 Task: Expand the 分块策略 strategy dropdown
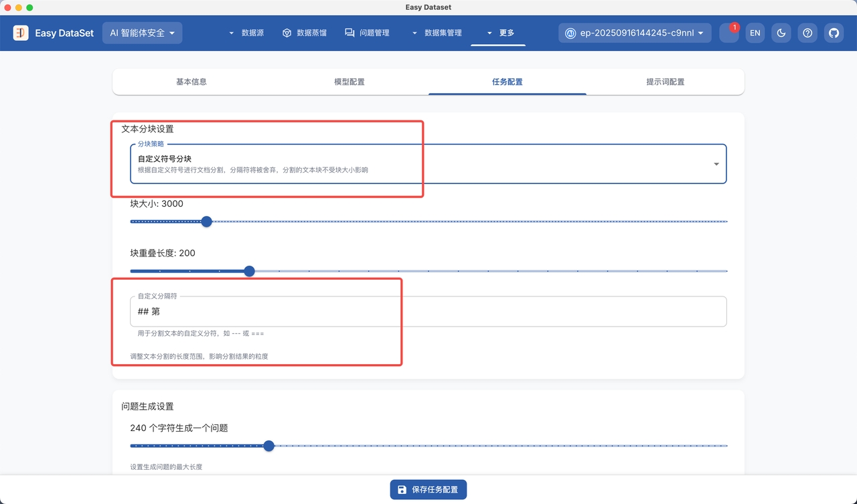[716, 164]
